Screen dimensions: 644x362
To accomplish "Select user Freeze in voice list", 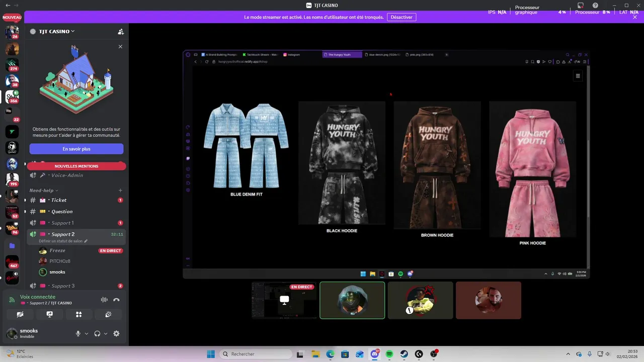I will point(57,250).
